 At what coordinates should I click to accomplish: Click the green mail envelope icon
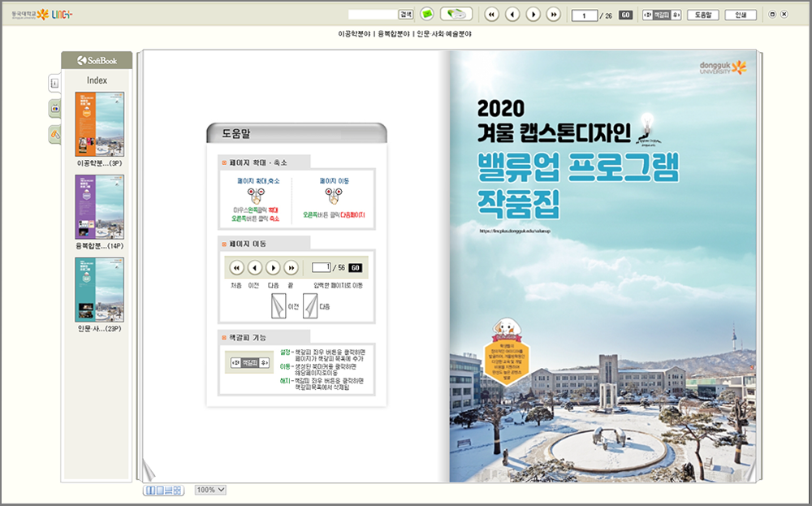(x=427, y=14)
